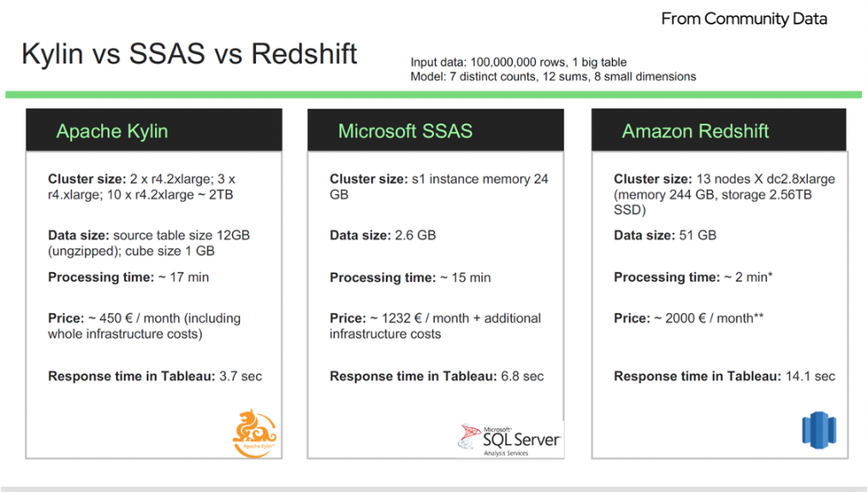Select the Microsoft SSAS card header
Screen dimensions: 868x492
(x=436, y=130)
